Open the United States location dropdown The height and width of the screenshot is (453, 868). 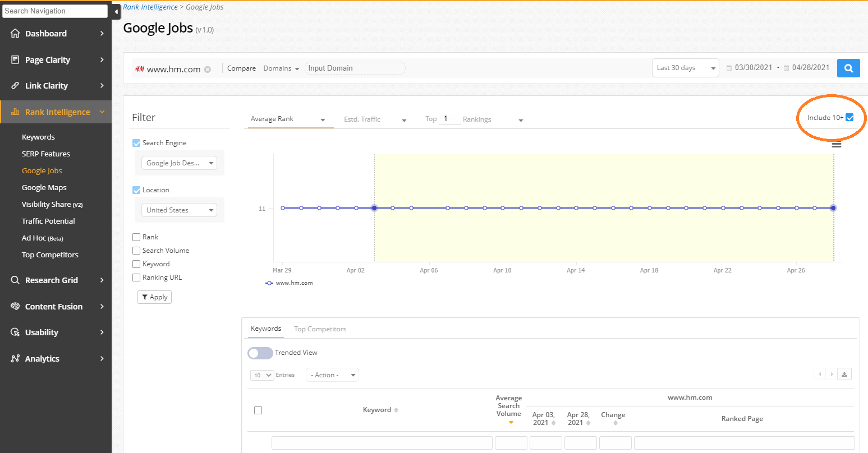point(179,210)
